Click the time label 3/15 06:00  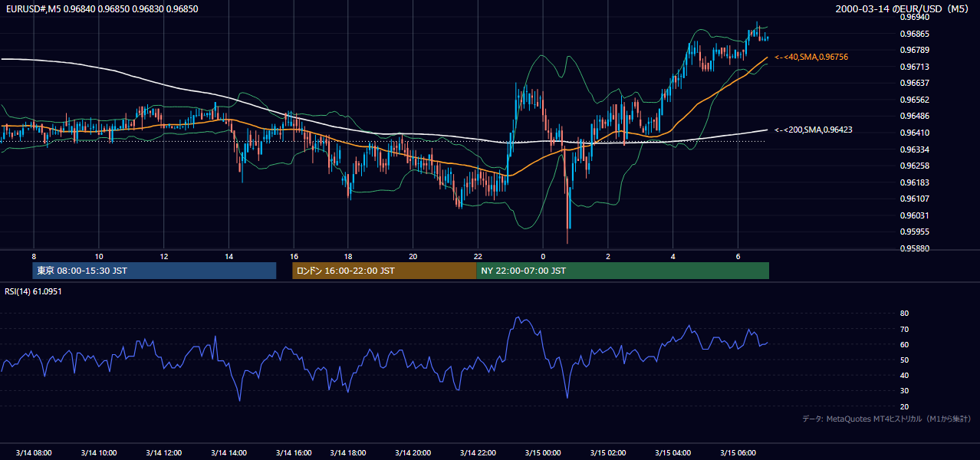pos(739,453)
